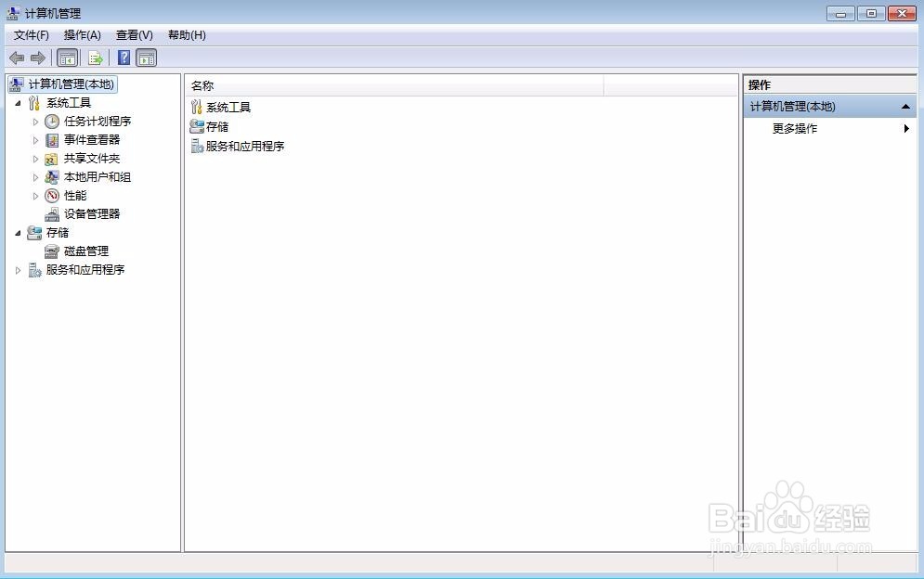Open the 操作(A) menu
This screenshot has width=924, height=579.
coord(83,34)
